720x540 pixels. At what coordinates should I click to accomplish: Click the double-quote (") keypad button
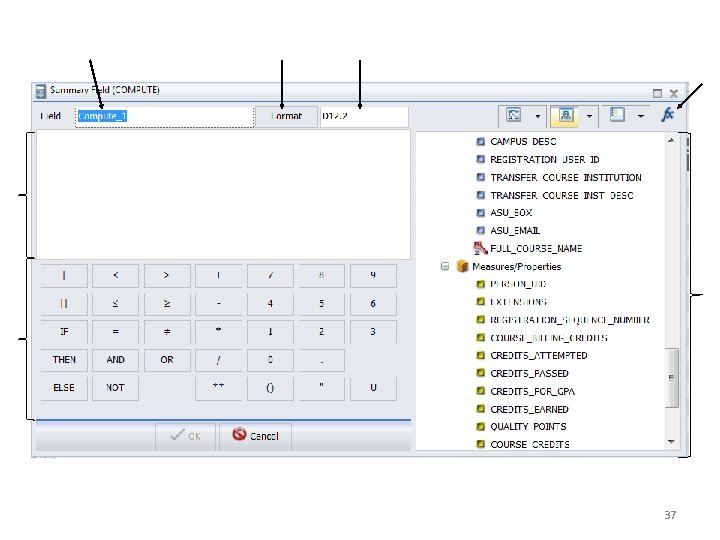[x=321, y=388]
